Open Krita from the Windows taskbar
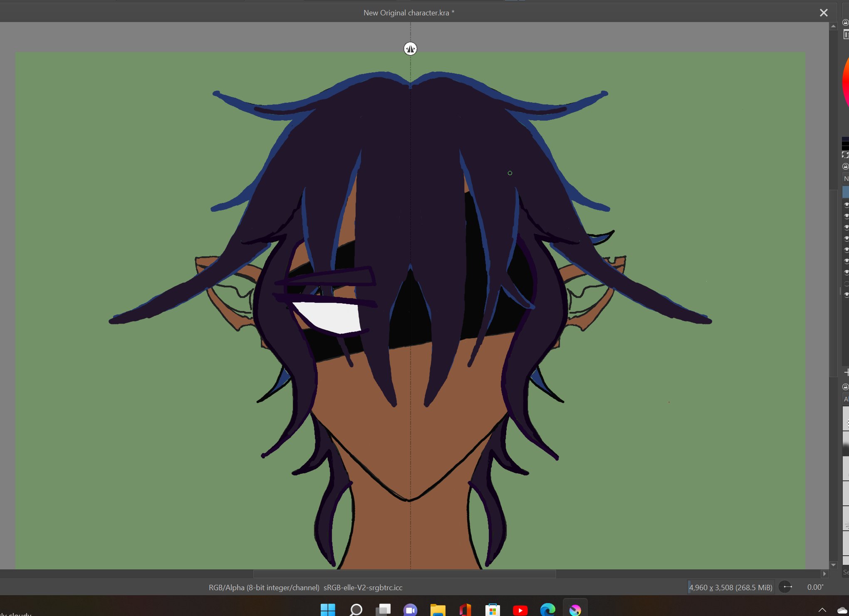Screen dimensions: 849x616 point(575,610)
